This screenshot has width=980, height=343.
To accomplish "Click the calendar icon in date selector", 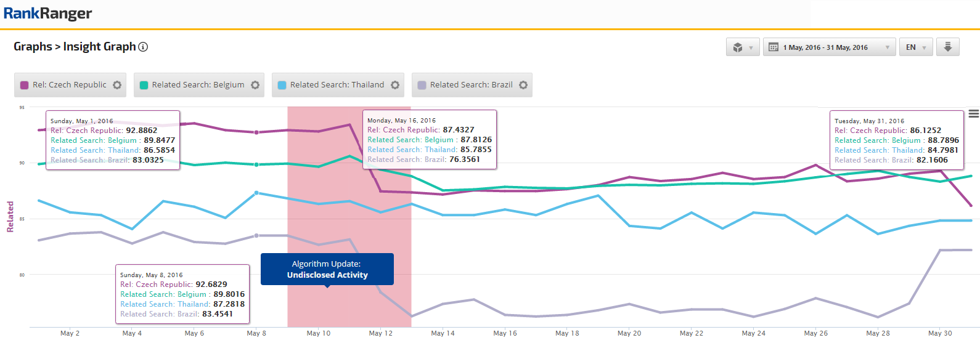I will tap(774, 47).
